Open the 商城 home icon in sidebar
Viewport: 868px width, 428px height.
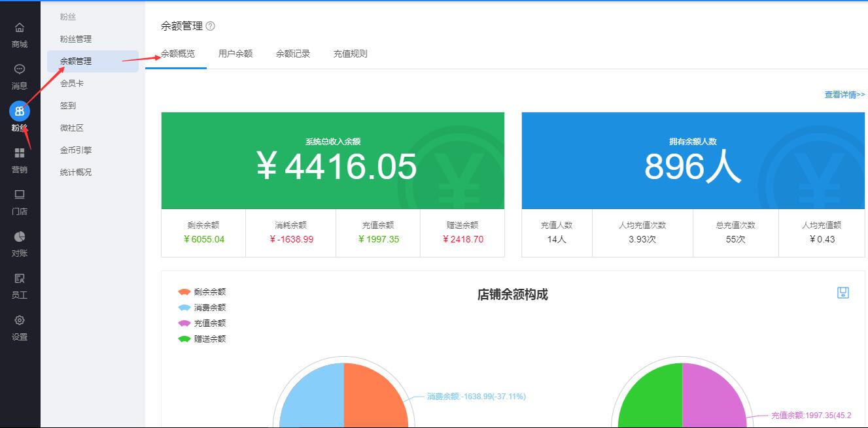click(20, 28)
